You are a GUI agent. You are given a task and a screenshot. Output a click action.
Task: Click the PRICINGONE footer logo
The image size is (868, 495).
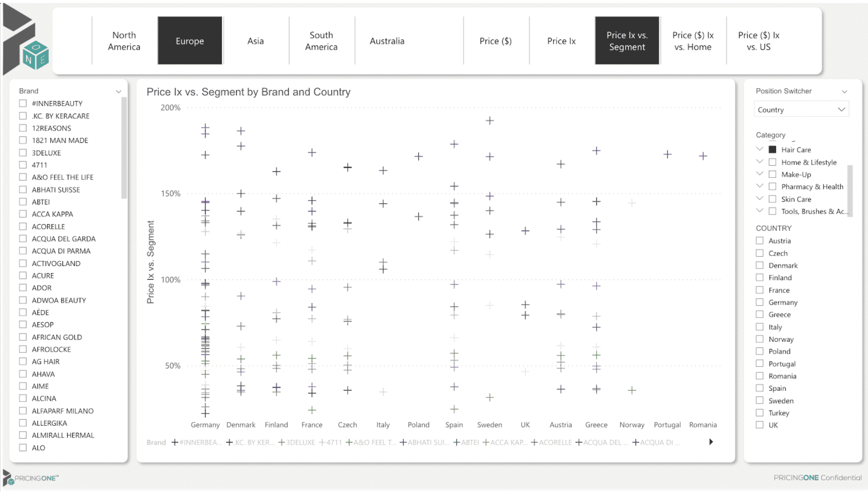pos(30,478)
